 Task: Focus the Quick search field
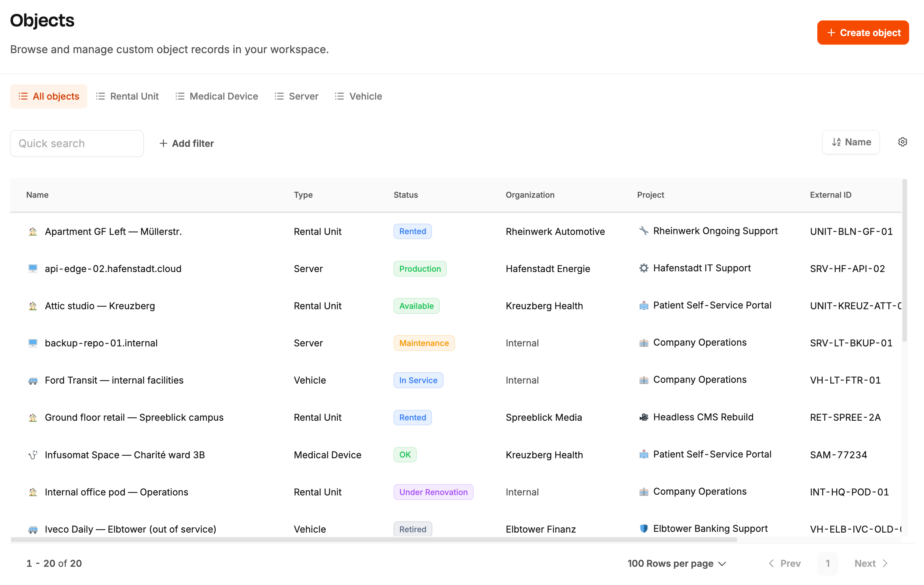point(77,143)
